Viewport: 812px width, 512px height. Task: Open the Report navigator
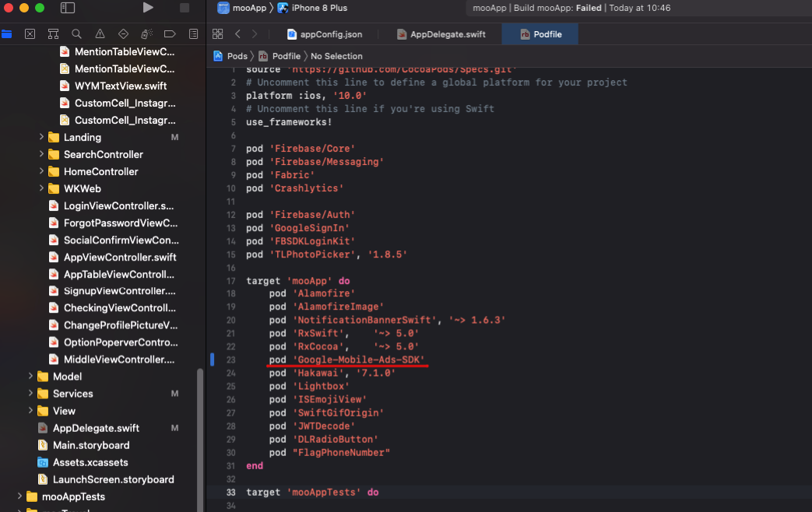(x=193, y=34)
